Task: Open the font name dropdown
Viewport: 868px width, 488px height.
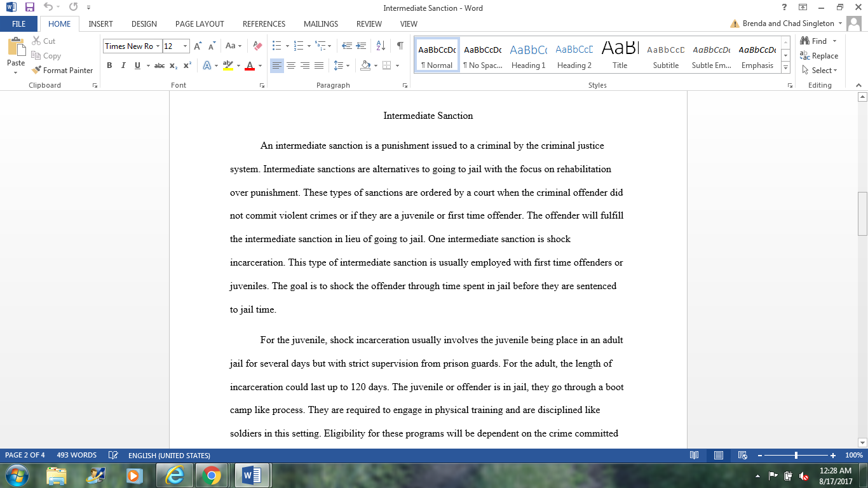Action: pos(158,46)
